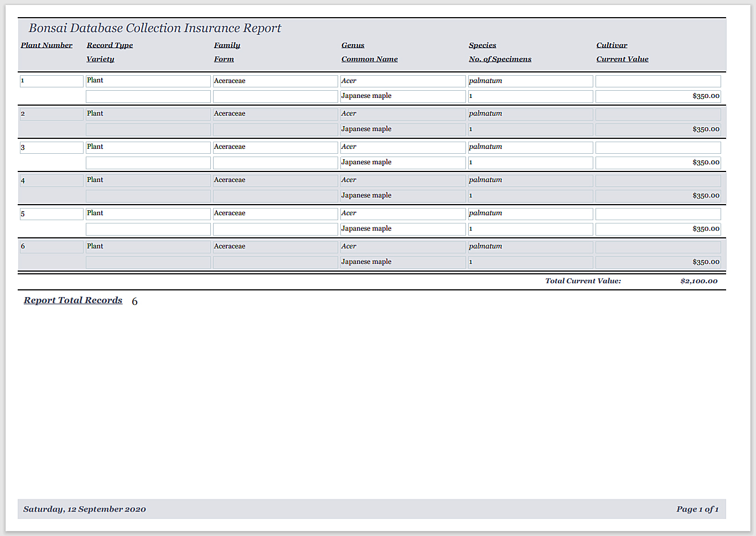Click the empty Variety field of plant 5
Image resolution: width=756 pixels, height=536 pixels.
pos(148,229)
